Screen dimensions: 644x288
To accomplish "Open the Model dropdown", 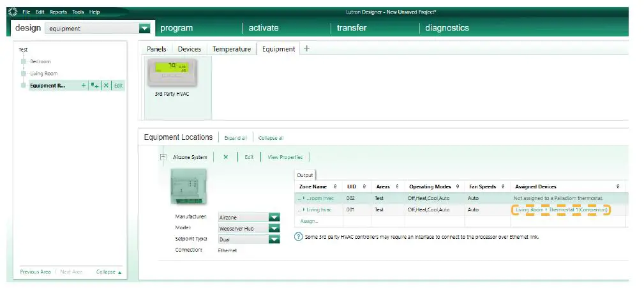I will (x=274, y=229).
